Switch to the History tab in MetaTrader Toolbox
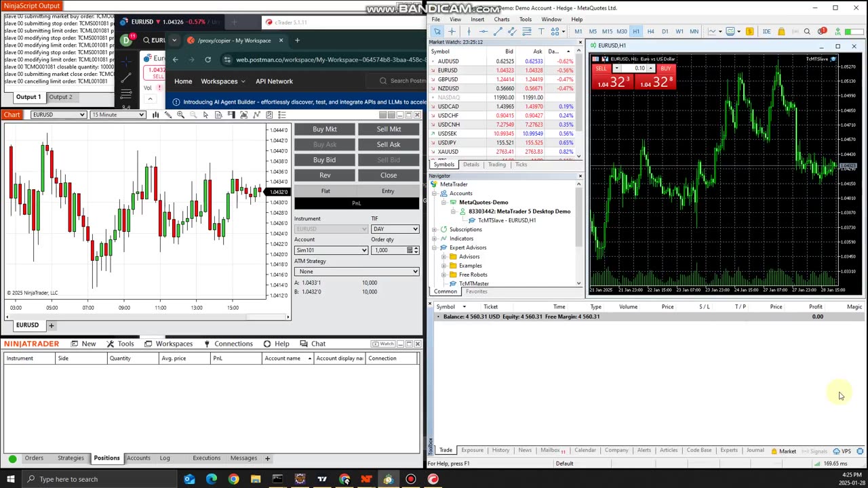Viewport: 868px width, 488px height. [x=500, y=450]
